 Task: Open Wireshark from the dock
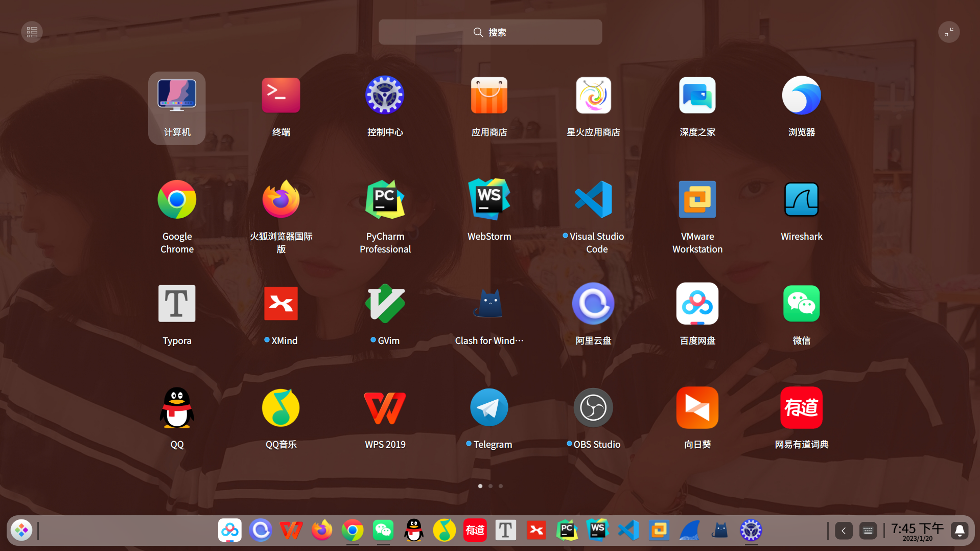coord(690,531)
